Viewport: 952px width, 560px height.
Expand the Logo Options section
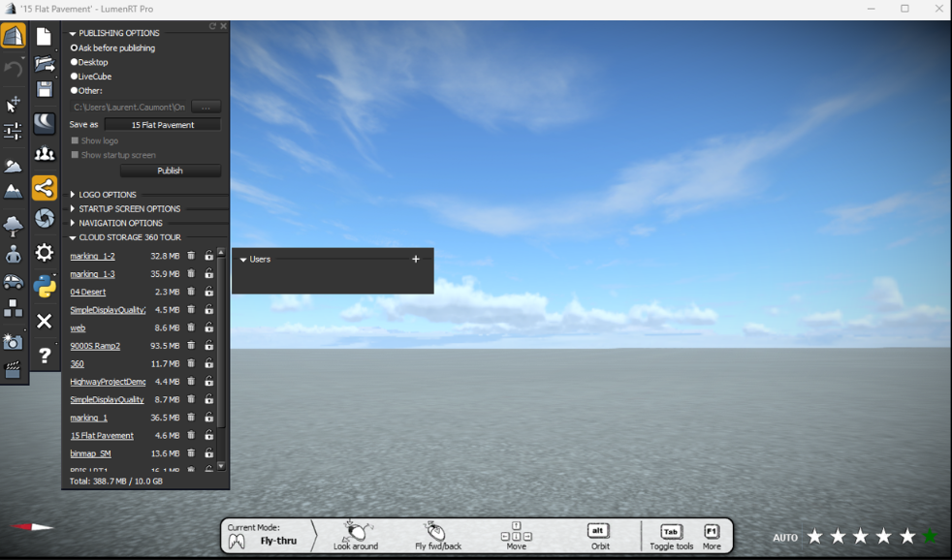73,194
